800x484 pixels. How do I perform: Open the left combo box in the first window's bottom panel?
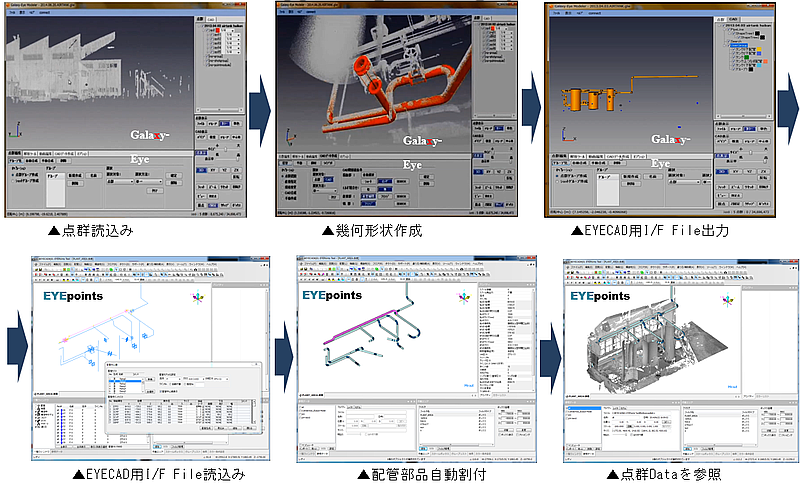click(x=120, y=182)
